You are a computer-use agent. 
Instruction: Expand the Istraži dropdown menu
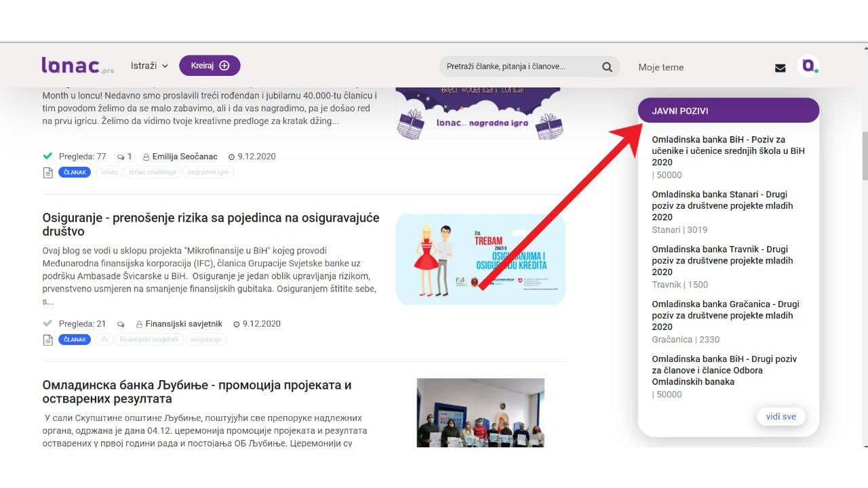tap(149, 66)
